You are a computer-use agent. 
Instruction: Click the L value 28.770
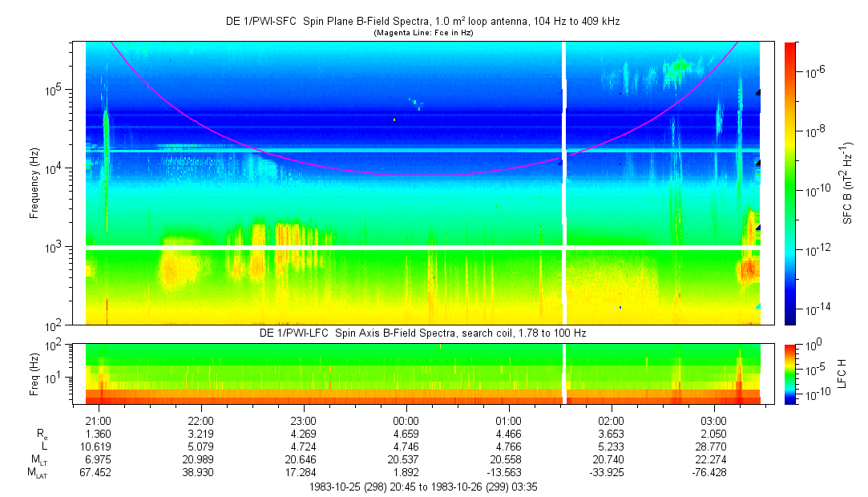[x=714, y=446]
